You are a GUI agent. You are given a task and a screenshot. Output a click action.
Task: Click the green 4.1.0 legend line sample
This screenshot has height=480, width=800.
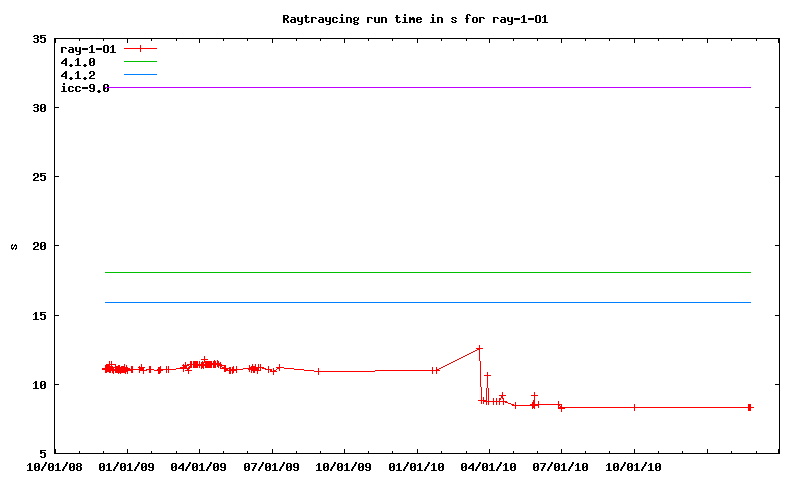(x=141, y=61)
